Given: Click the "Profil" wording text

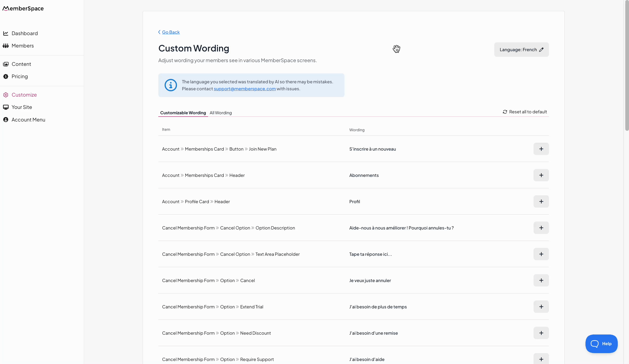Looking at the screenshot, I should click(x=355, y=201).
